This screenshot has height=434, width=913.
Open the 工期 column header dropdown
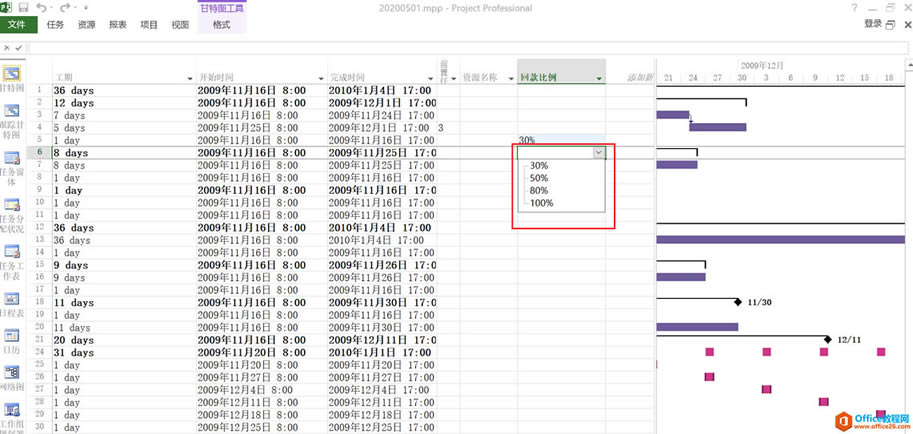pyautogui.click(x=189, y=77)
